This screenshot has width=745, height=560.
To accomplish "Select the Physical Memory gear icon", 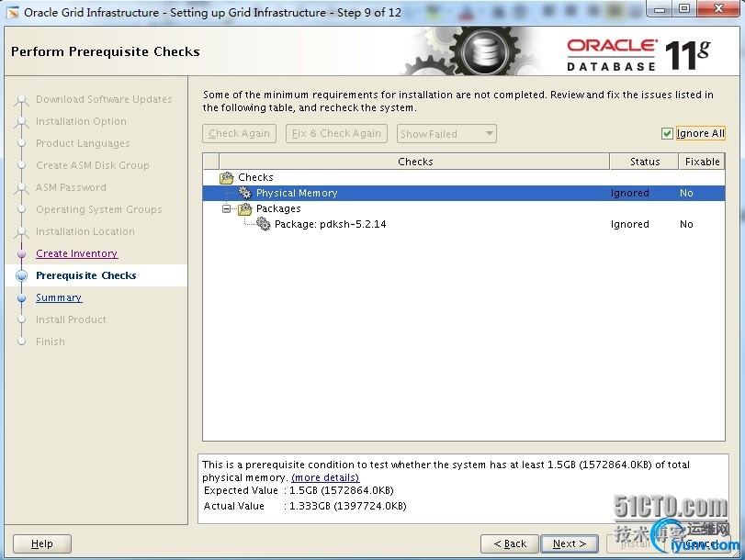I will [x=244, y=193].
